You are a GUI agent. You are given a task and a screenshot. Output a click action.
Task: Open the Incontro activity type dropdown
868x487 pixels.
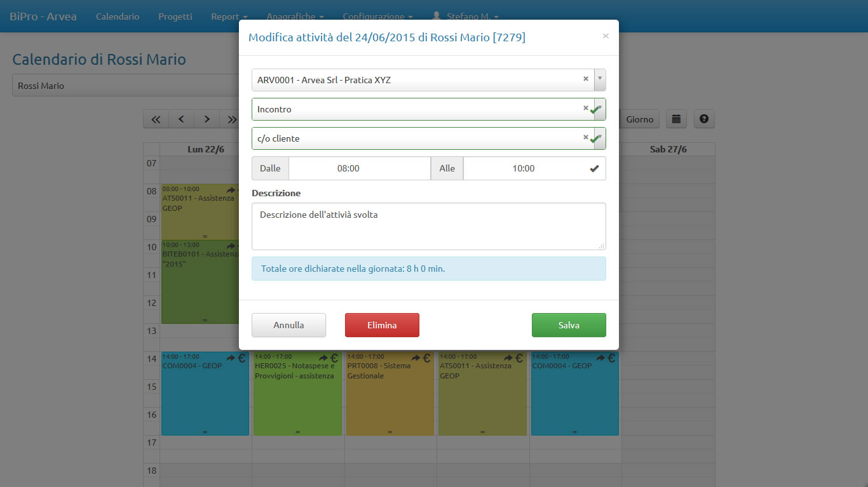click(x=600, y=109)
